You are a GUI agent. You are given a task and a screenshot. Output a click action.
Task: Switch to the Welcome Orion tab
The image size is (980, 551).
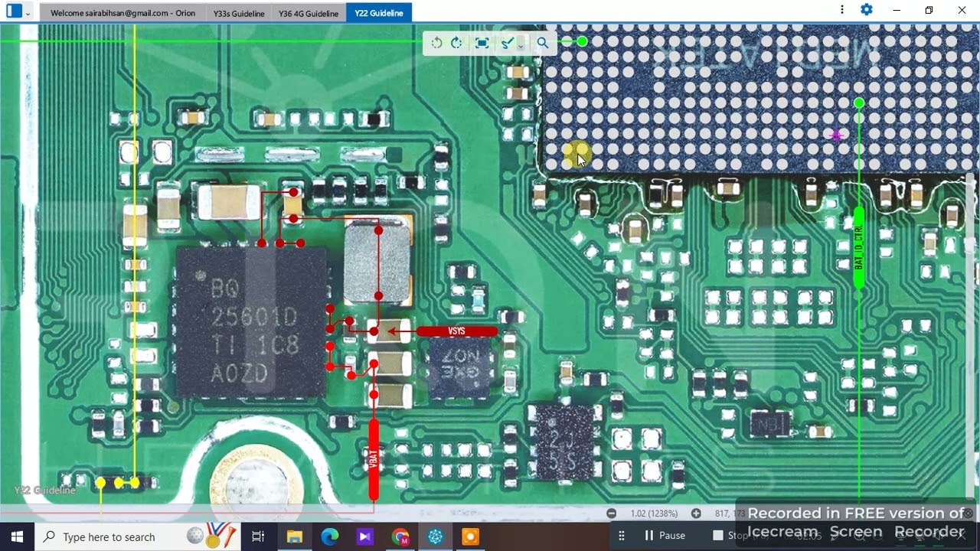tap(122, 13)
